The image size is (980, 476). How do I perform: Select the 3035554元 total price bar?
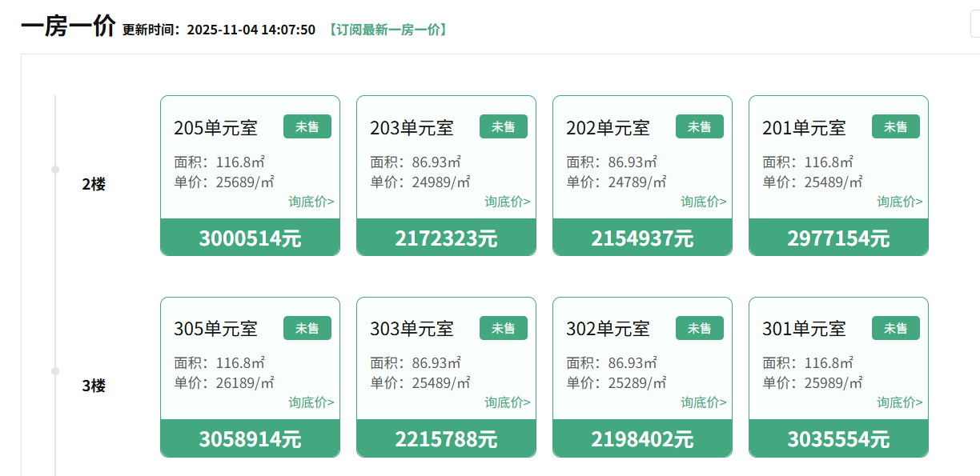(838, 438)
